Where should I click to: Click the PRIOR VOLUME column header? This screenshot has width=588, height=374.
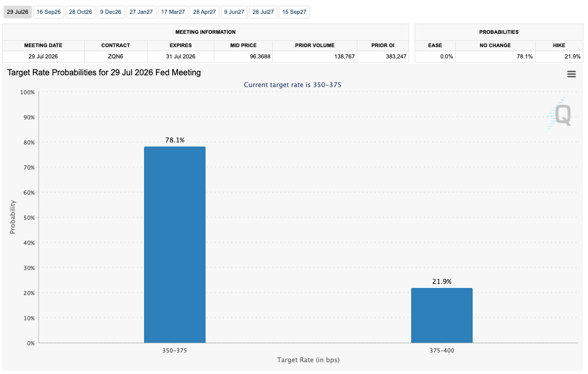315,46
